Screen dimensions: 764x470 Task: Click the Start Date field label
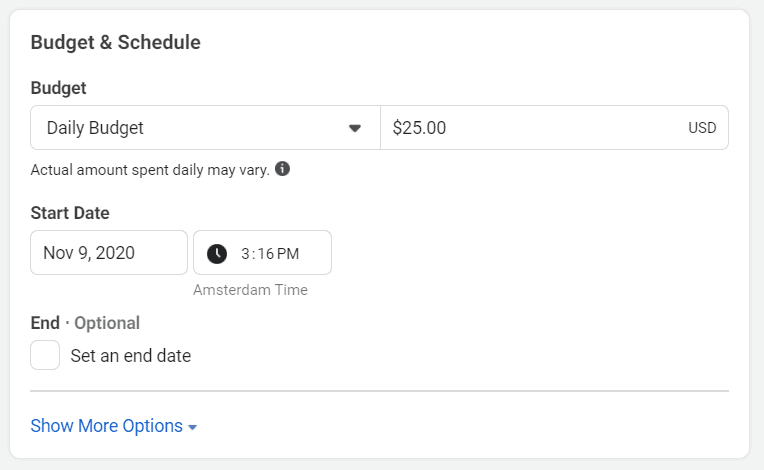point(70,213)
